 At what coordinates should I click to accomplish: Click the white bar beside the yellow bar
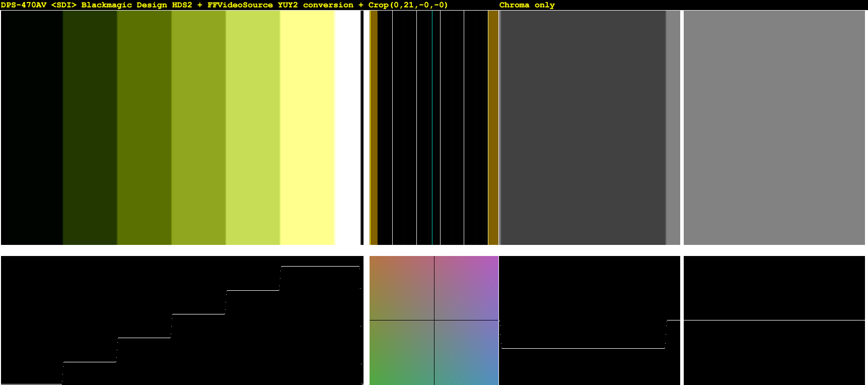(x=347, y=127)
